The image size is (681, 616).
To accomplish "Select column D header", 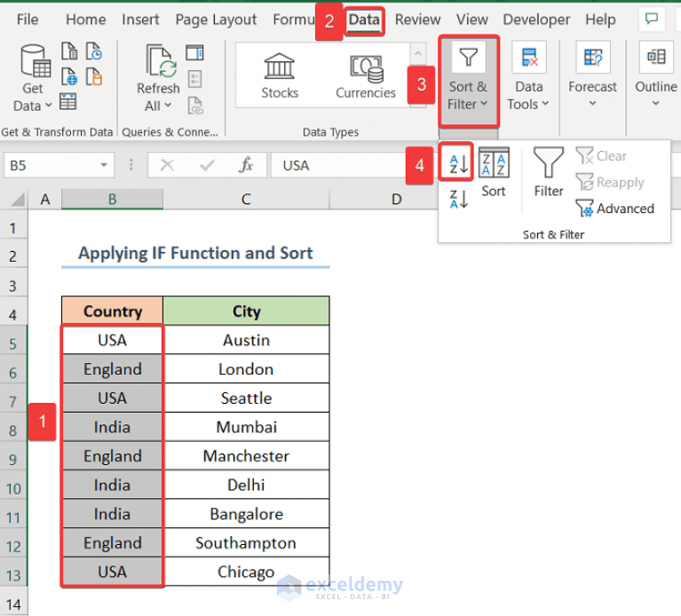I will tap(396, 200).
